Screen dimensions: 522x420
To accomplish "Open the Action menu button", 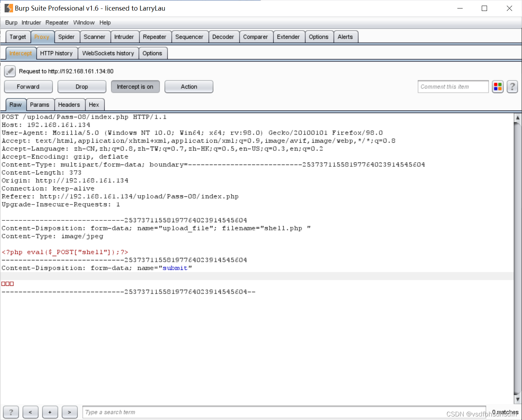I will coord(189,87).
